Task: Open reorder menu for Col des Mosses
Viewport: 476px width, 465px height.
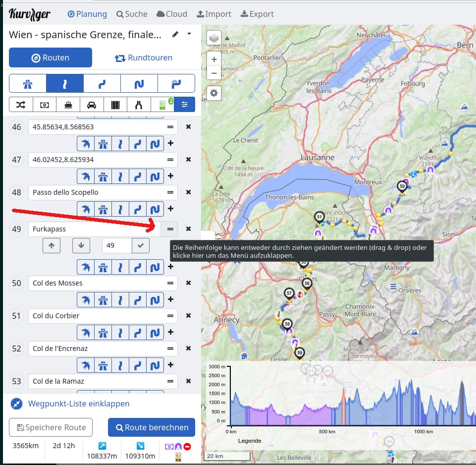Action: pyautogui.click(x=170, y=283)
